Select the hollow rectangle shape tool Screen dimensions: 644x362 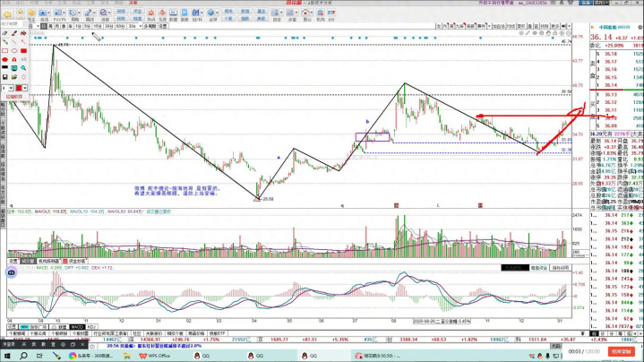click(x=5, y=51)
